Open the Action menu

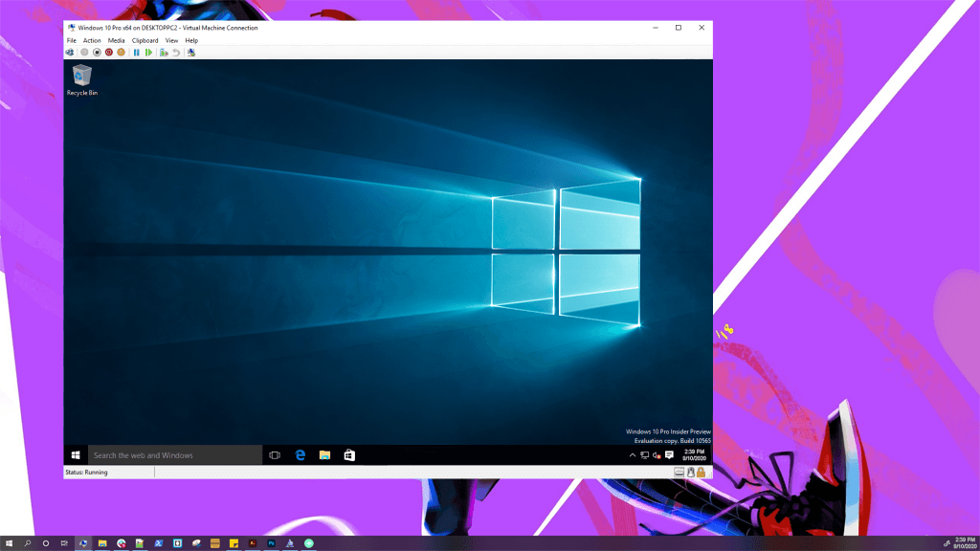[92, 40]
